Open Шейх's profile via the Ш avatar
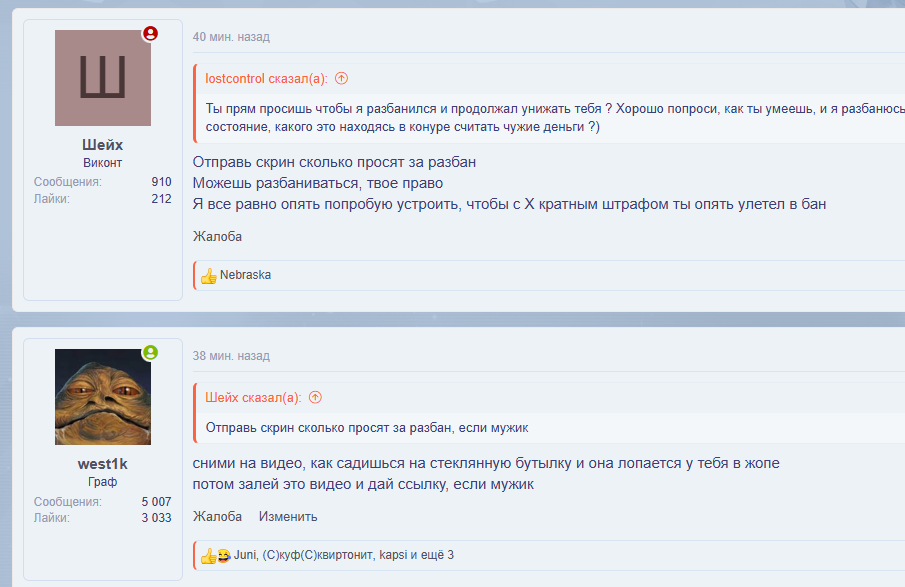The width and height of the screenshot is (905, 587). click(x=103, y=78)
